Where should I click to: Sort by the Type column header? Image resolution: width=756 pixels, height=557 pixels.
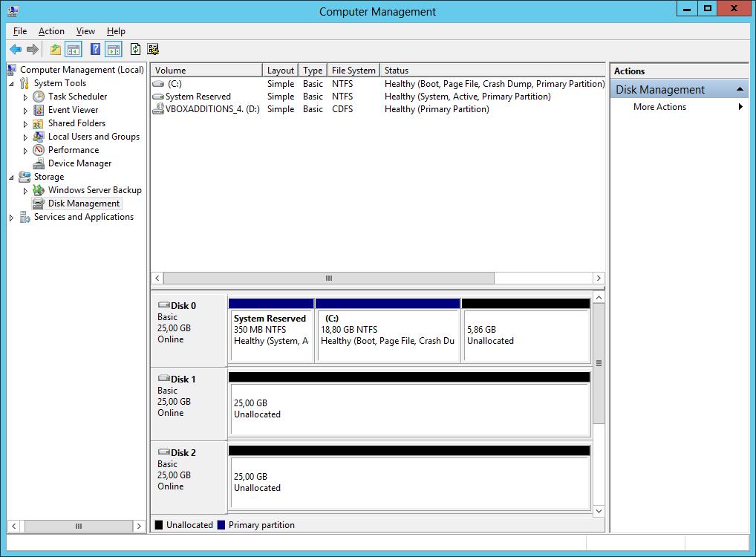tap(313, 71)
